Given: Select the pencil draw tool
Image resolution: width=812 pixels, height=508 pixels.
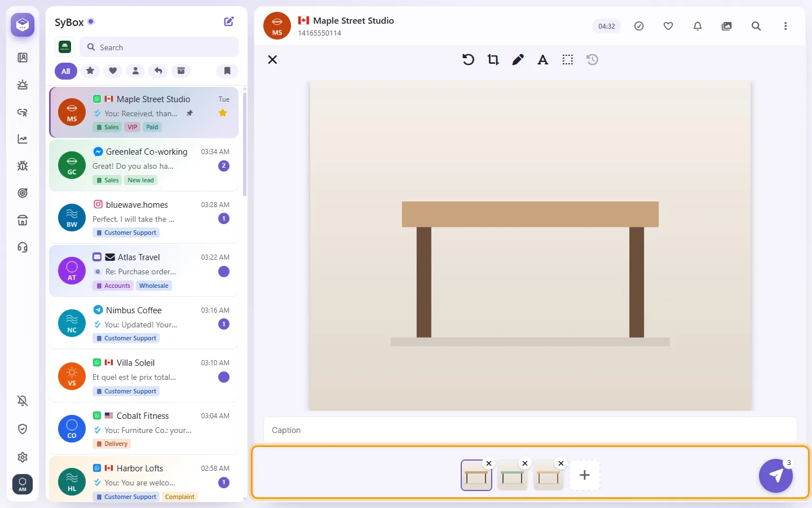Looking at the screenshot, I should [518, 60].
